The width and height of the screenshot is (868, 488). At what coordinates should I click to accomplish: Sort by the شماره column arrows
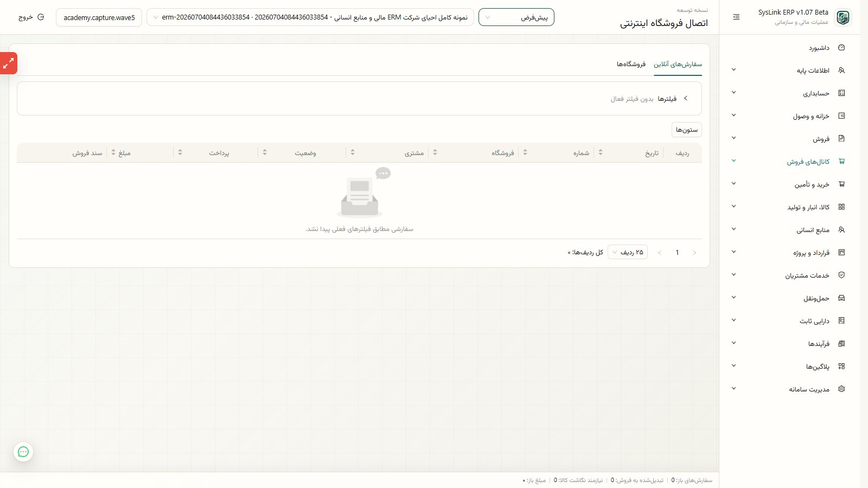525,153
